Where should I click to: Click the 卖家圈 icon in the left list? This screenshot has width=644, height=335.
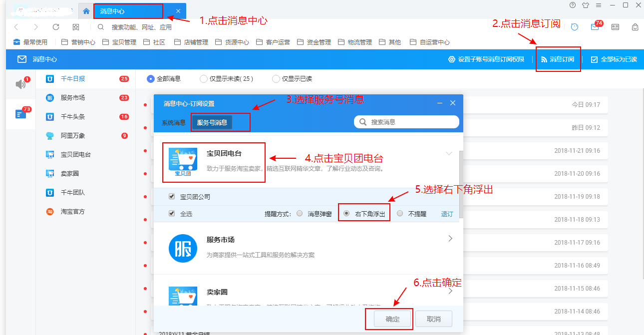50,173
